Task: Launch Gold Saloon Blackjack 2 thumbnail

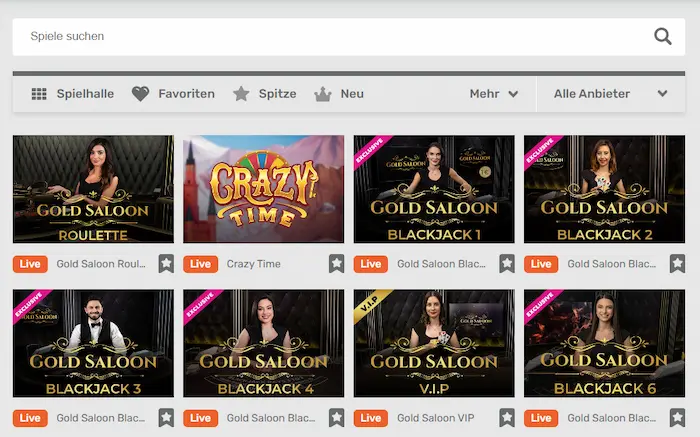Action: 604,189
